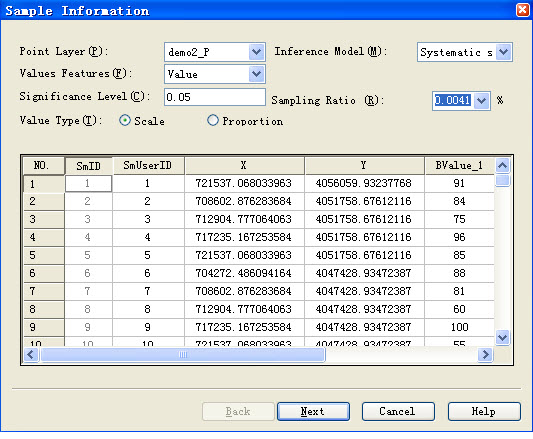Open the Inference Model dropdown
The height and width of the screenshot is (439, 533).
503,52
